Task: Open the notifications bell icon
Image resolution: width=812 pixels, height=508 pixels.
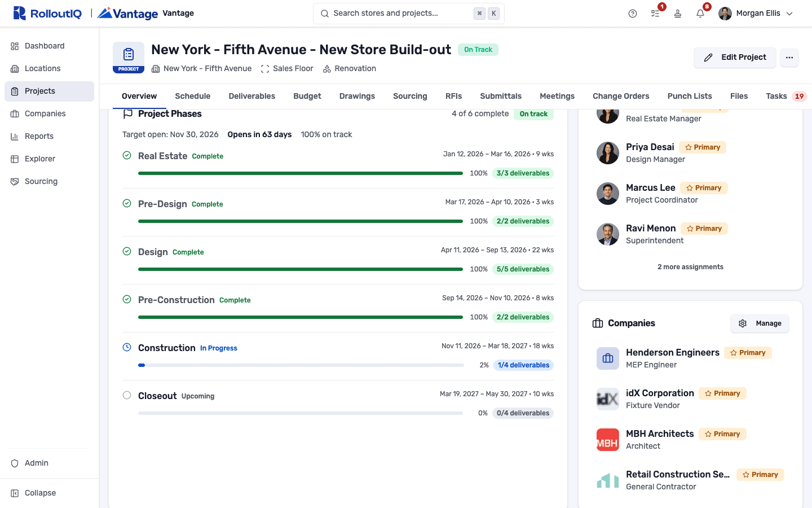Action: point(700,14)
